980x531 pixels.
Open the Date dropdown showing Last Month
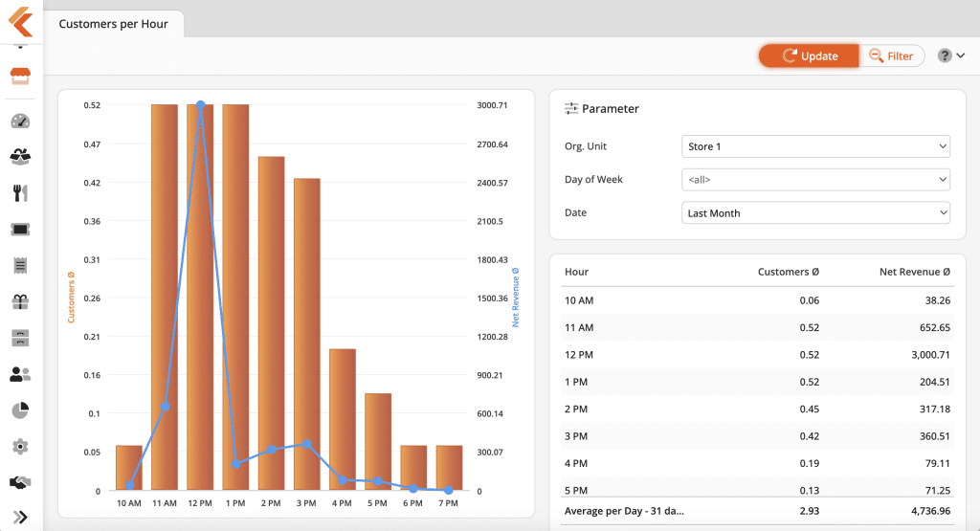coord(815,213)
